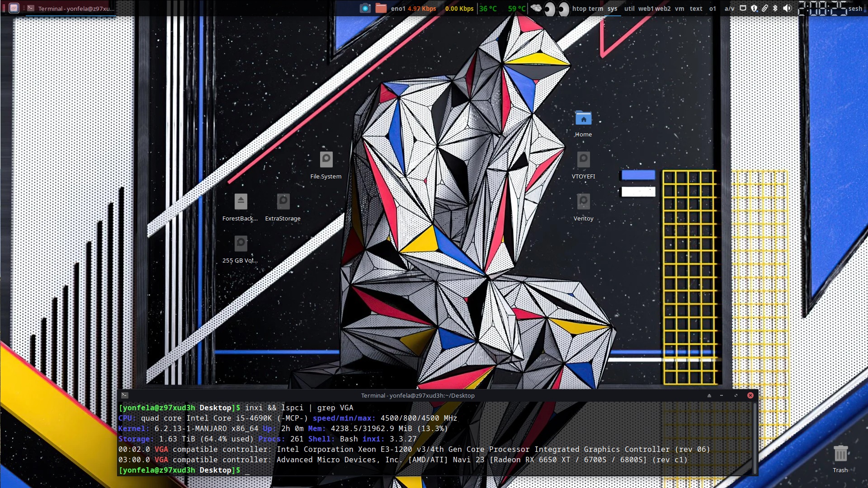868x488 pixels.
Task: Switch to the vm workspace
Action: click(679, 9)
